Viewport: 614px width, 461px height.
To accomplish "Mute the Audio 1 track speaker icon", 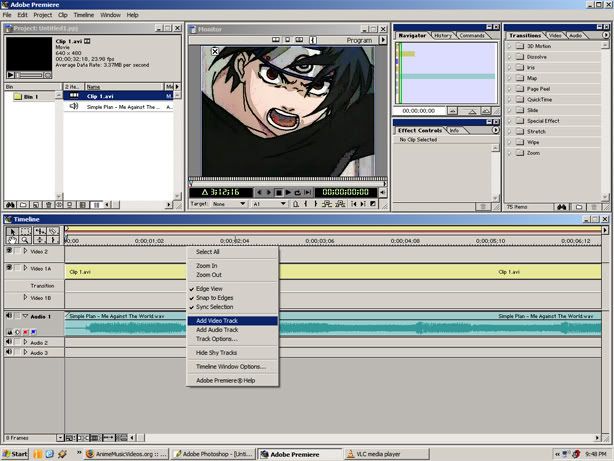I will [9, 315].
